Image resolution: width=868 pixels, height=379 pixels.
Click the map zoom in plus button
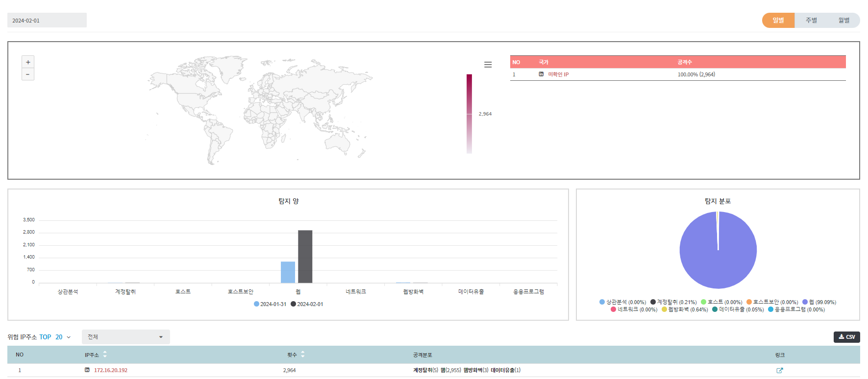[28, 62]
